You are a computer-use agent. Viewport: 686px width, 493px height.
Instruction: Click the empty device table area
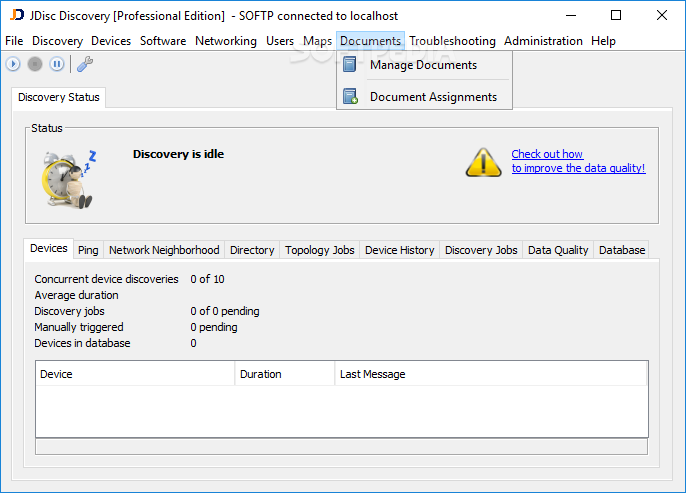[x=342, y=411]
